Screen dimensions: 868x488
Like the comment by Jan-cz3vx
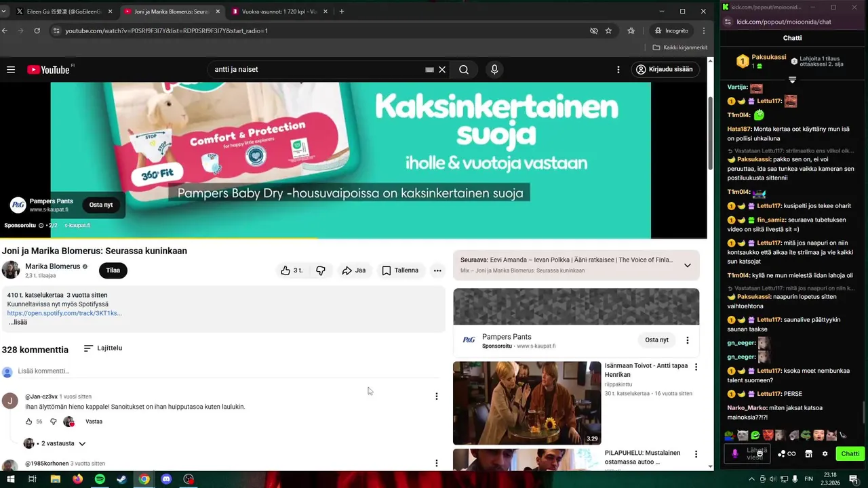tap(28, 422)
